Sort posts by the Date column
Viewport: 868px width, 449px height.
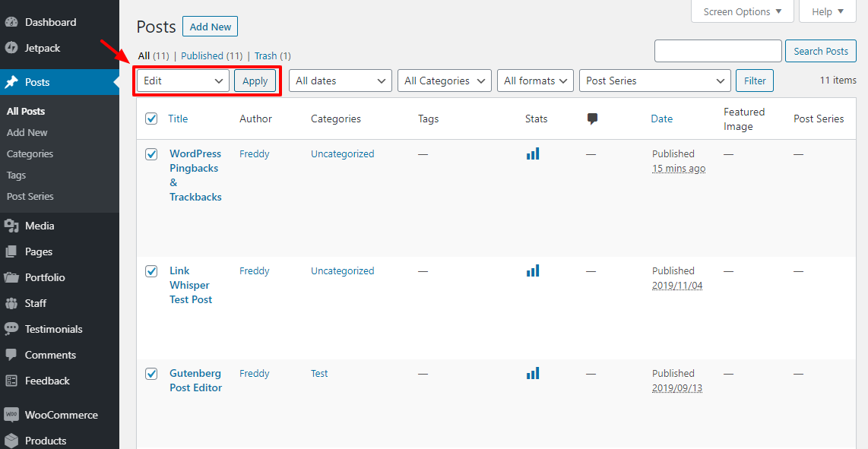[661, 119]
